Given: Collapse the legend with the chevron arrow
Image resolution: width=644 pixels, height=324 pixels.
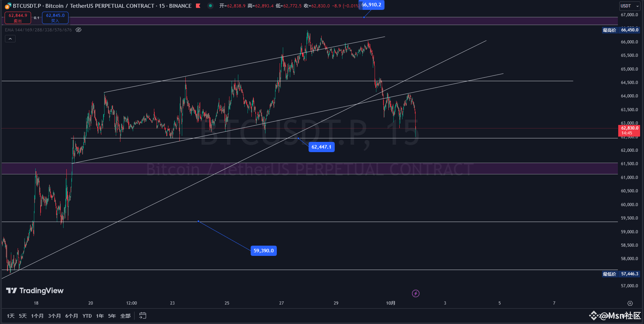Looking at the screenshot, I should 10,38.
